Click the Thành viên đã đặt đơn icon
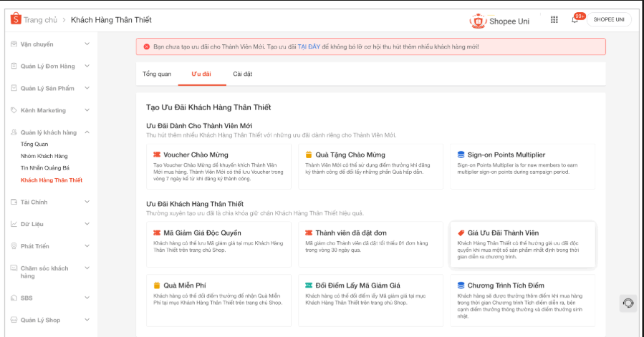 (309, 233)
